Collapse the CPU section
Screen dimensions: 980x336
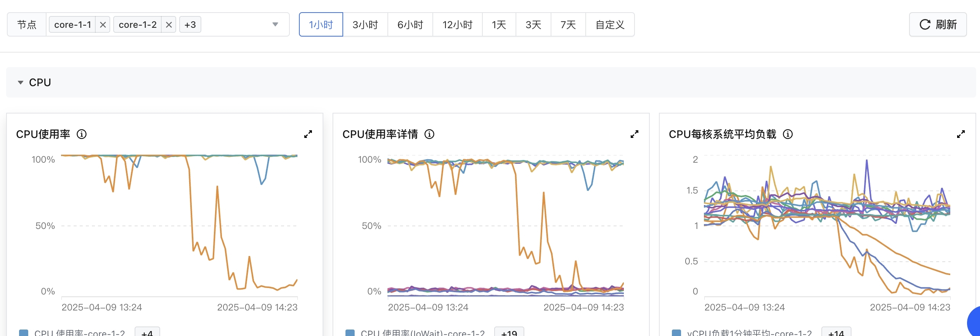(21, 82)
